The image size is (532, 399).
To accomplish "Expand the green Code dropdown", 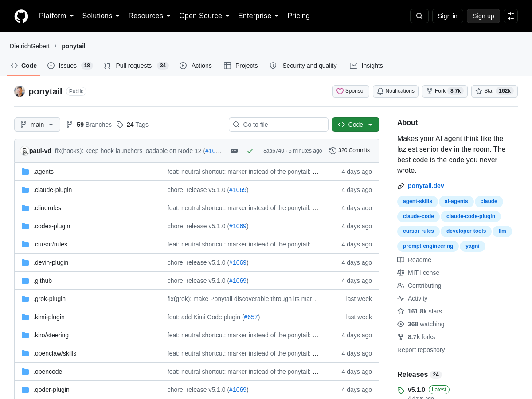I will (356, 125).
